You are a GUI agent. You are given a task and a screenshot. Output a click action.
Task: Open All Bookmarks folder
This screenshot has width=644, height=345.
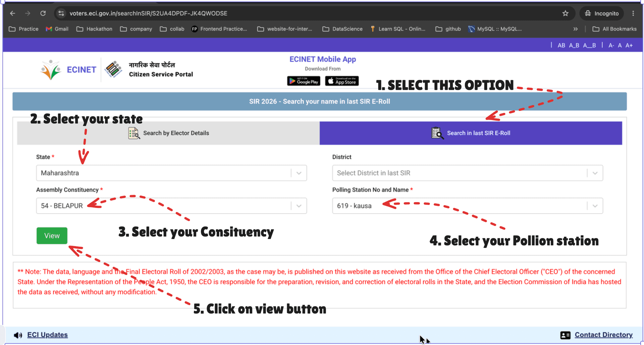pyautogui.click(x=614, y=29)
